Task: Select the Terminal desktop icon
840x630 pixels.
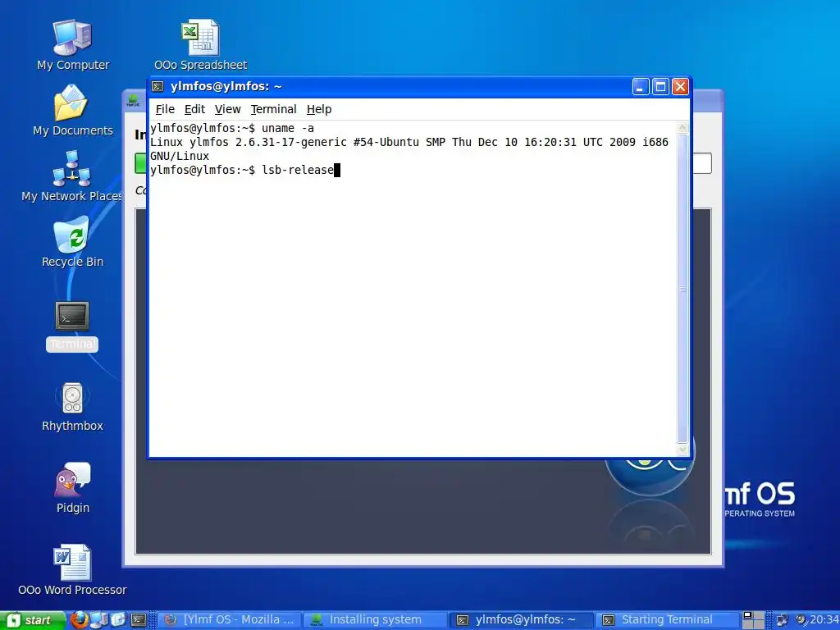Action: (x=72, y=326)
